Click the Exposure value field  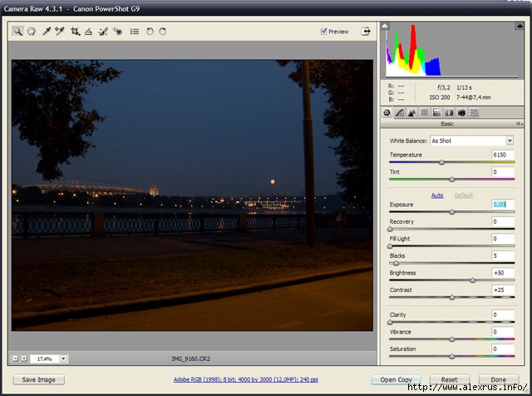[502, 205]
